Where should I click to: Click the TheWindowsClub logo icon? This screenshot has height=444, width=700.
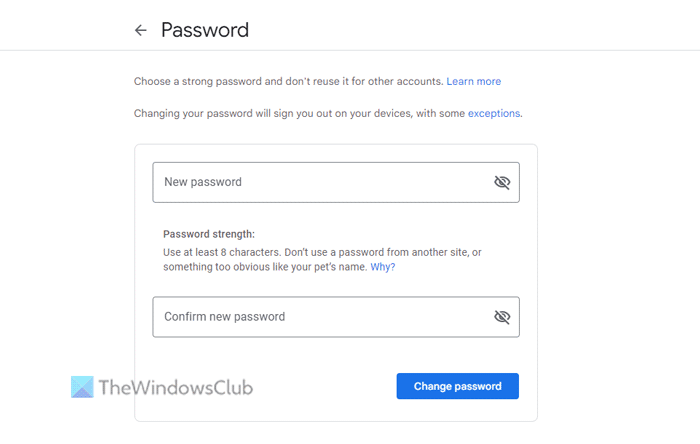[83, 387]
